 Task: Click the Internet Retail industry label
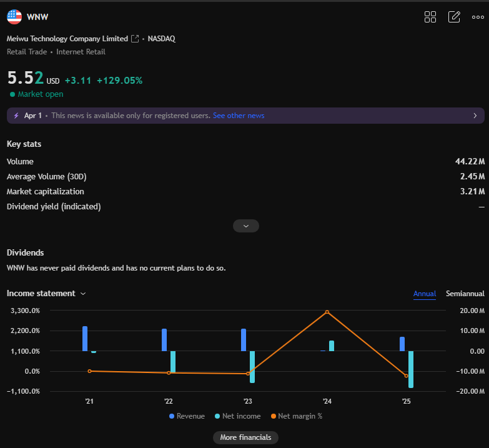(x=81, y=52)
